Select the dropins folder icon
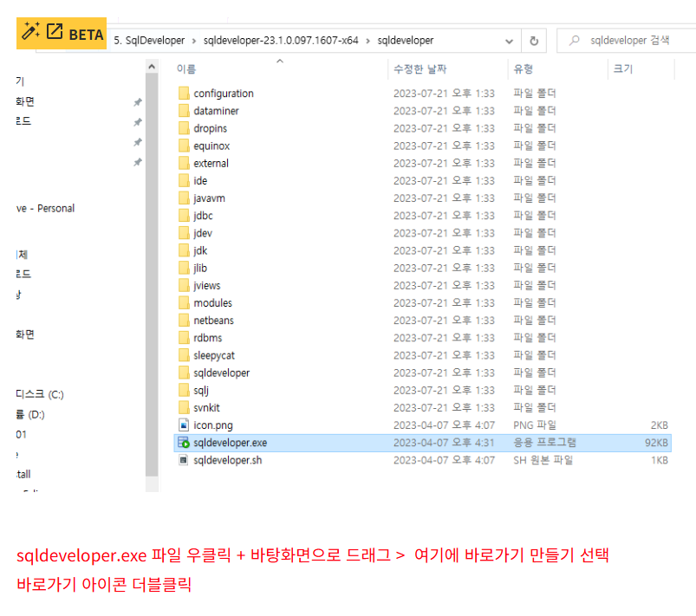The width and height of the screenshot is (696, 616). [x=184, y=128]
